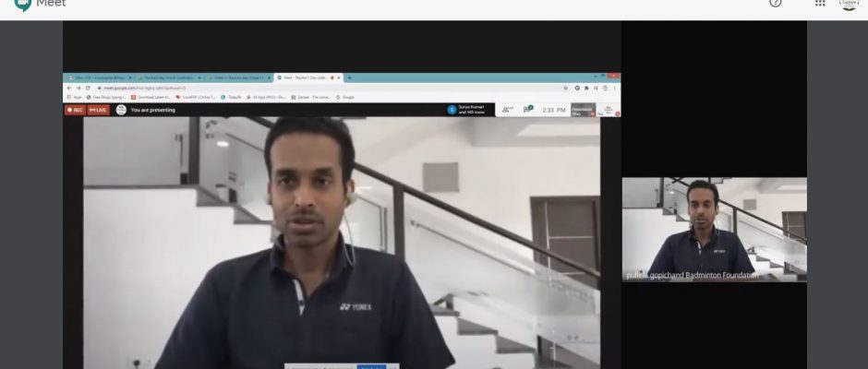Open the All logos PNG bookmark
The height and width of the screenshot is (369, 868).
[x=267, y=97]
